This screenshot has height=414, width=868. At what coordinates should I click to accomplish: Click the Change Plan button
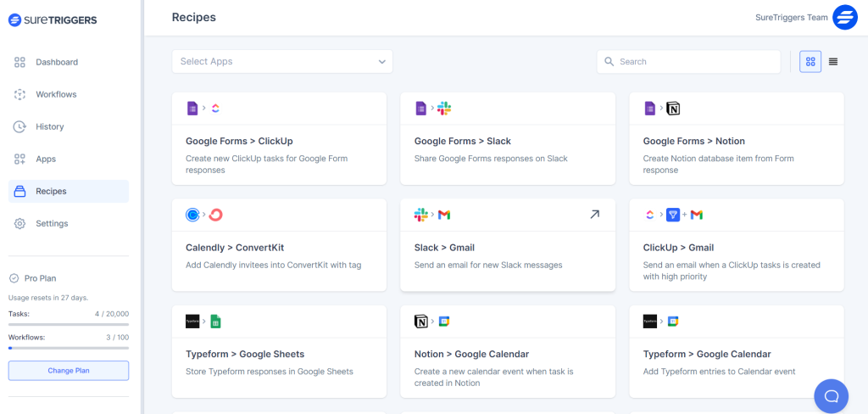[69, 371]
